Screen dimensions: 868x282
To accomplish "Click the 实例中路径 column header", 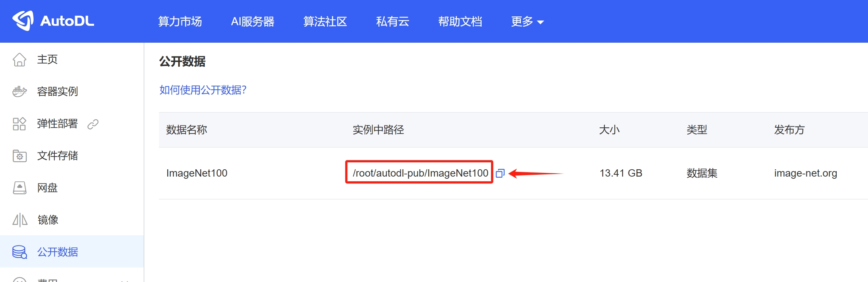I will (x=378, y=130).
